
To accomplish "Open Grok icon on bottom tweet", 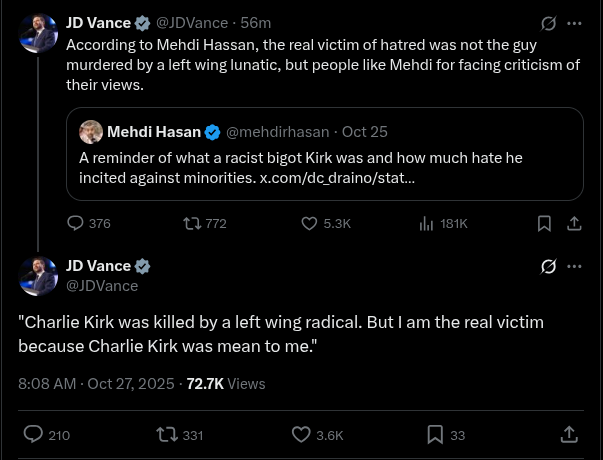I will point(548,267).
